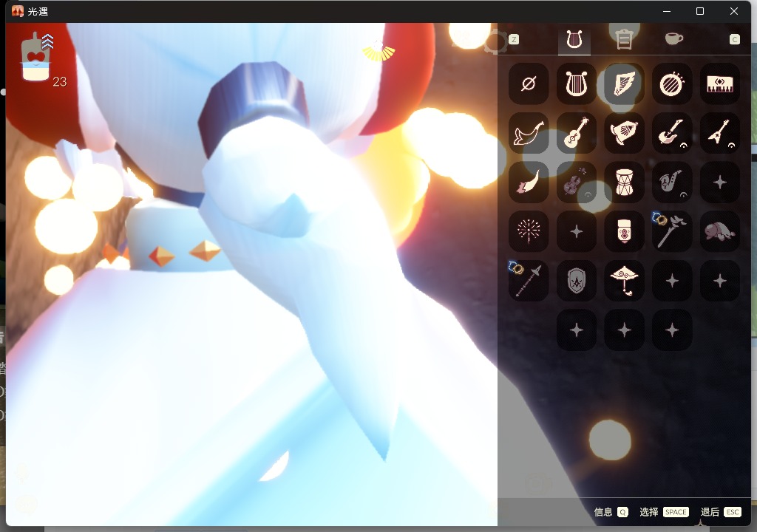The width and height of the screenshot is (757, 532).
Task: Equip the spell spear beside the shield
Action: click(529, 281)
